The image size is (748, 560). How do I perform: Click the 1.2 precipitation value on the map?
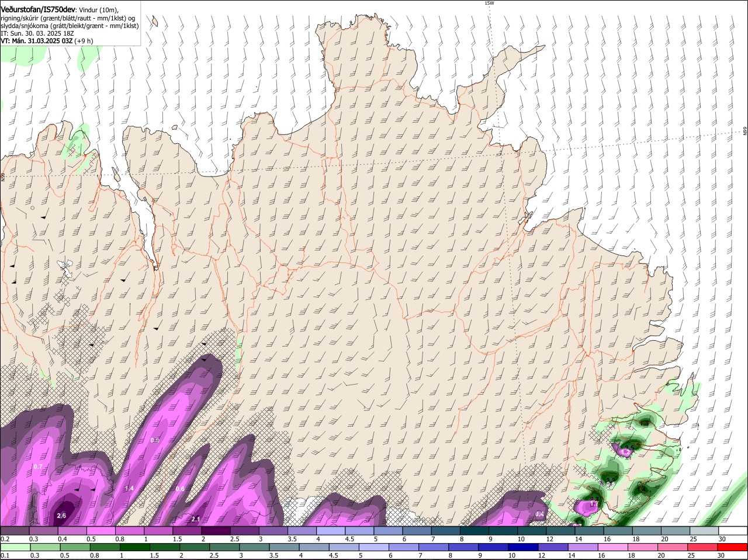tap(625, 452)
